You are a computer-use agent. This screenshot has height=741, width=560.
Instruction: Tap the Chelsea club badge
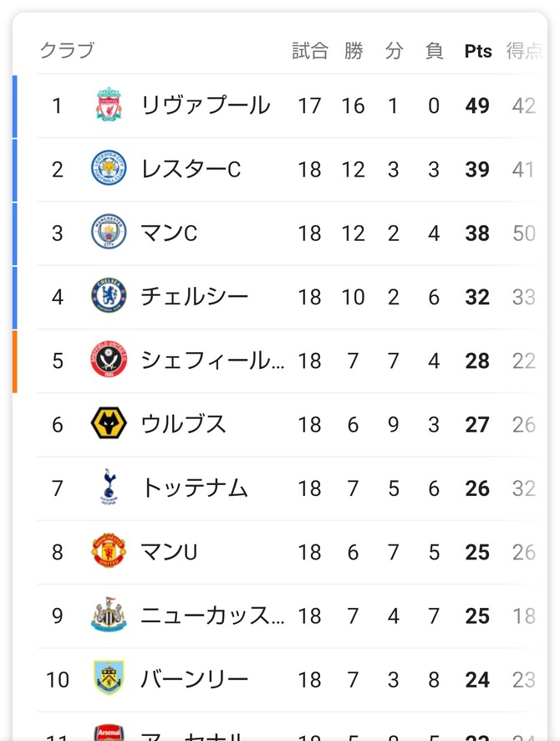point(109,296)
